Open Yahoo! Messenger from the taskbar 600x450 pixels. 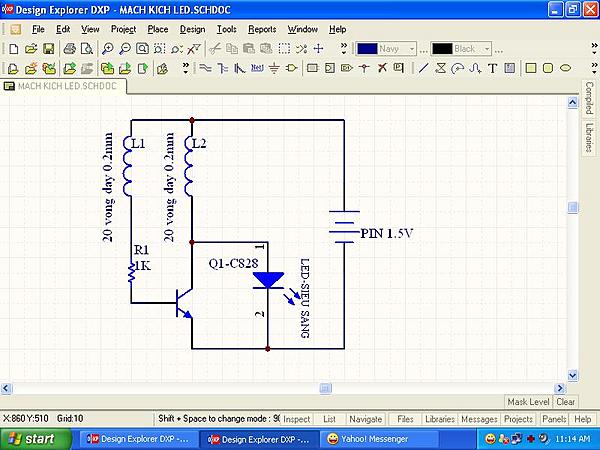point(368,439)
